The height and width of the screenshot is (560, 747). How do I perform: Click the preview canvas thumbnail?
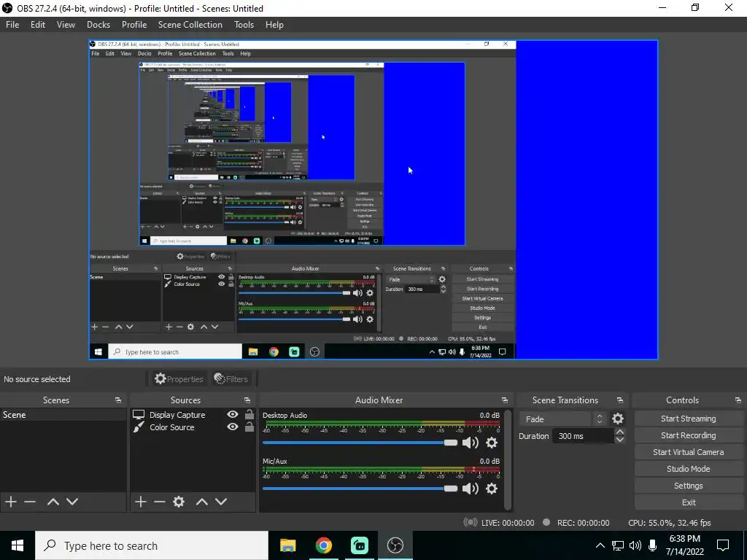373,200
